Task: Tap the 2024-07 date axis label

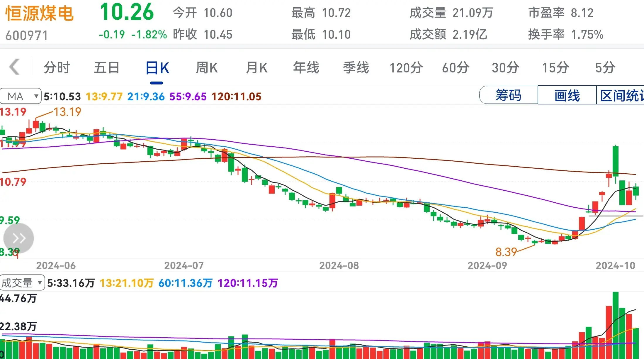Action: [x=184, y=265]
